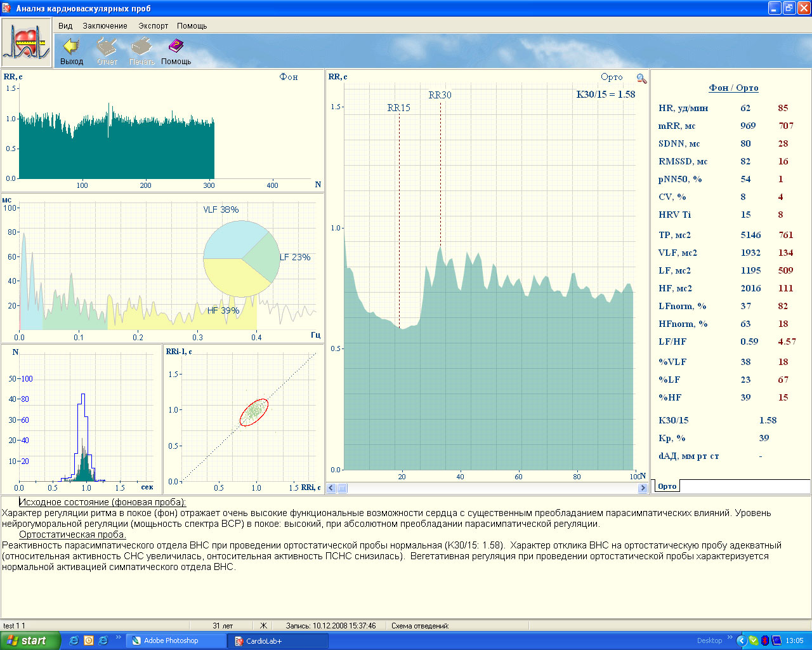Click the heart ECG logo icon
The width and height of the screenshot is (812, 650).
click(x=27, y=43)
